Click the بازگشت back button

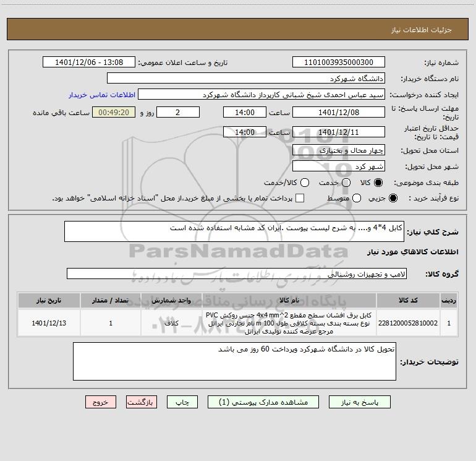pos(142,402)
